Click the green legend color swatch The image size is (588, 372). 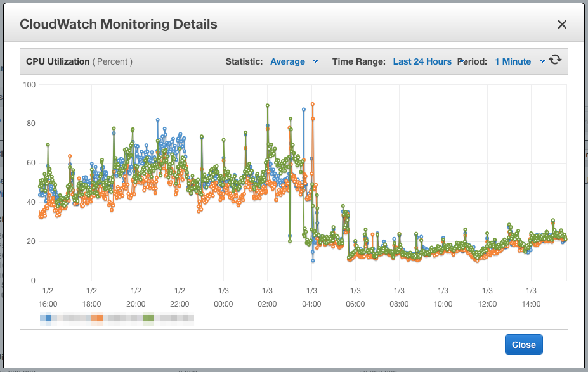point(148,318)
